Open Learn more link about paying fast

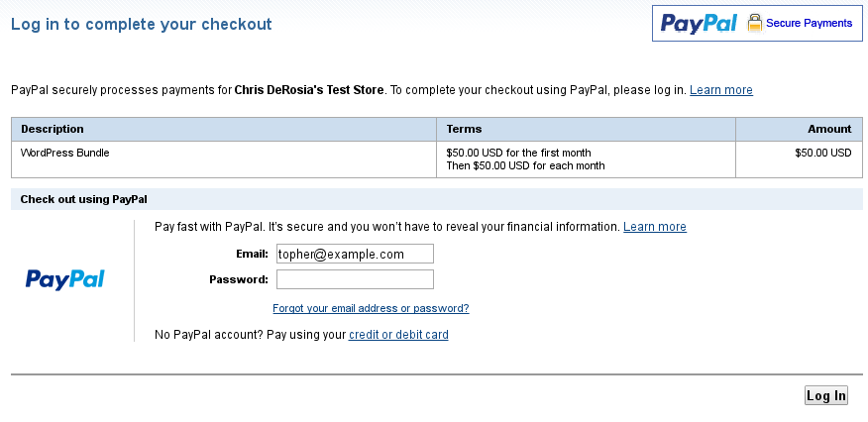[654, 227]
